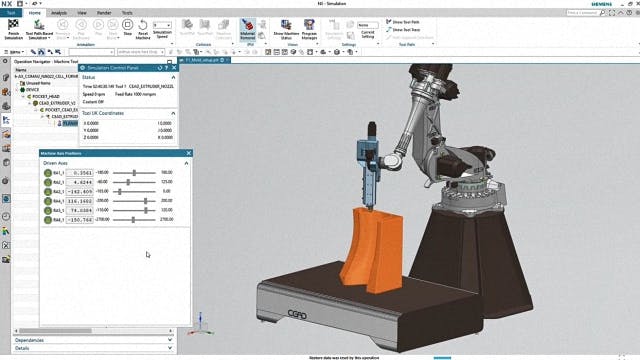The width and height of the screenshot is (640, 360).
Task: Click the greyed-out Play Backward button
Action: click(x=81, y=25)
